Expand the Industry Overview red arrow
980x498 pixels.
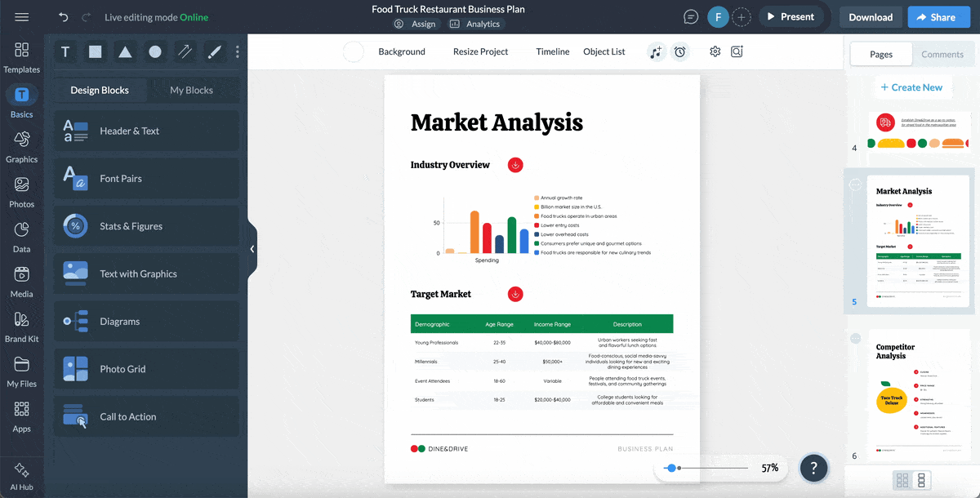point(515,165)
